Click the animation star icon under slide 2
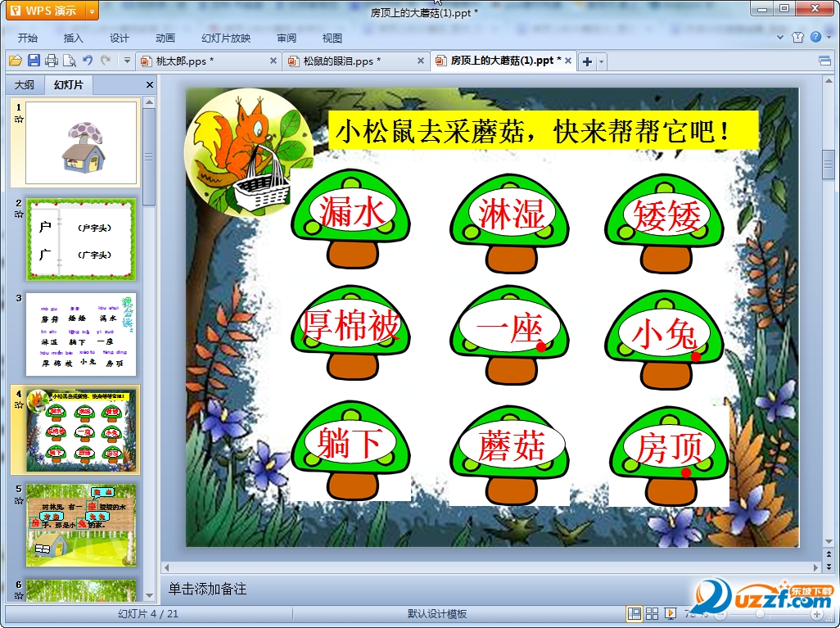 tap(19, 215)
